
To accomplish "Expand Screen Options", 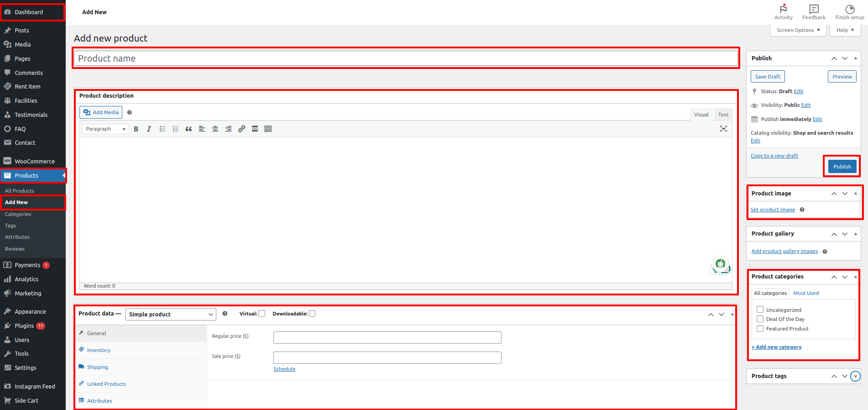I will click(798, 30).
